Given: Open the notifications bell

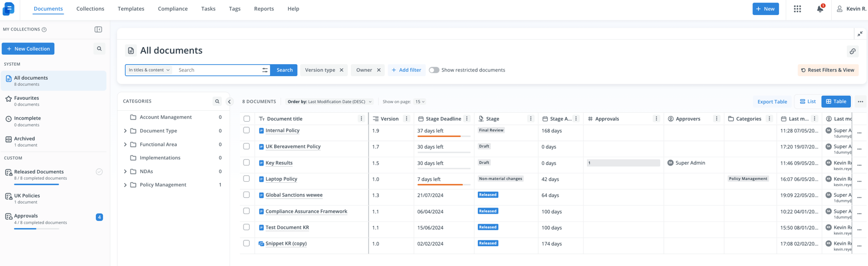Looking at the screenshot, I should [x=820, y=9].
